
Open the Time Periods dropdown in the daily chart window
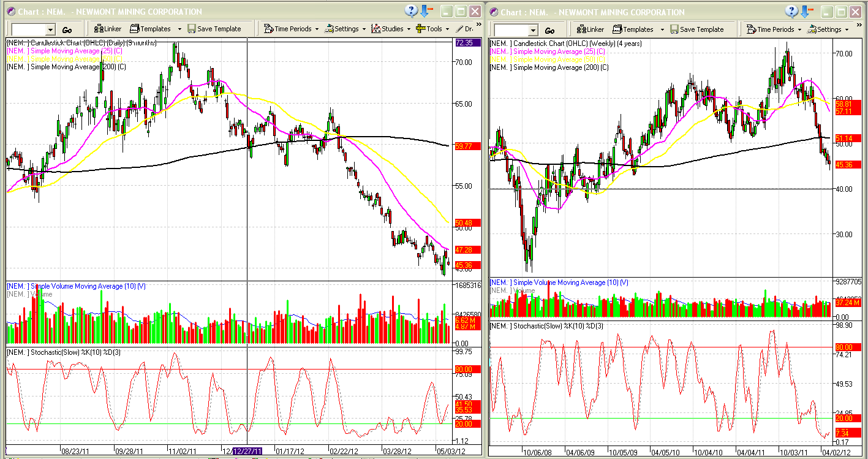pyautogui.click(x=292, y=29)
